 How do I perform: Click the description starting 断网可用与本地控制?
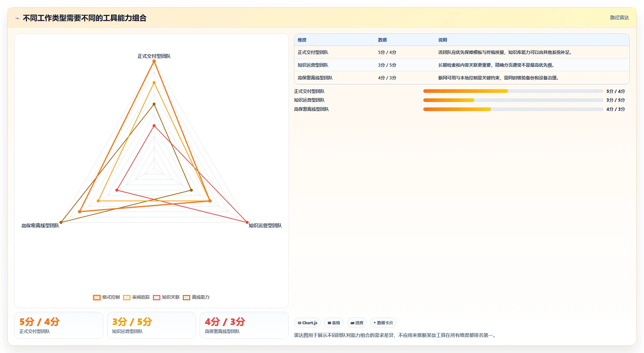click(x=499, y=78)
